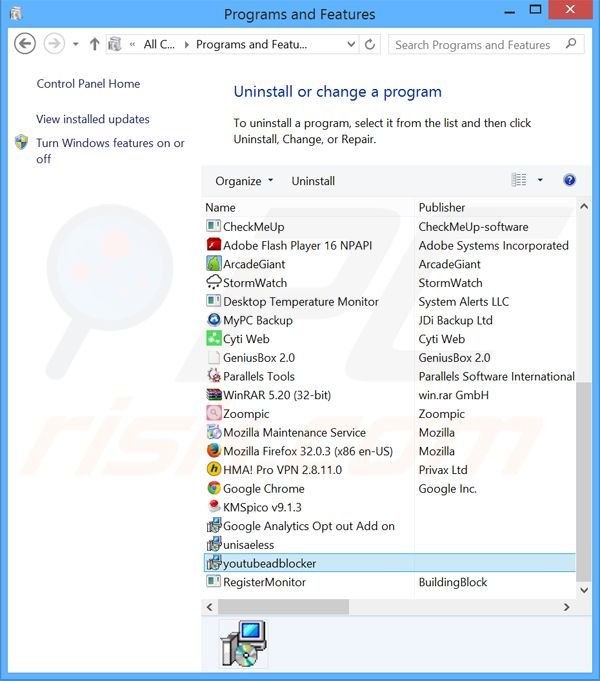Open recent locations dropdown arrow
Screen dimensions: 600x681
click(x=76, y=44)
